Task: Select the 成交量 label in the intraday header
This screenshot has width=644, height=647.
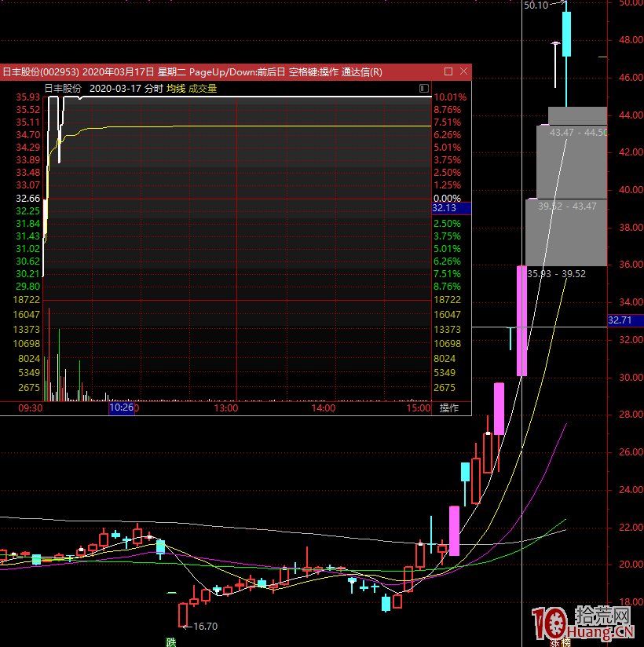Action: tap(203, 89)
